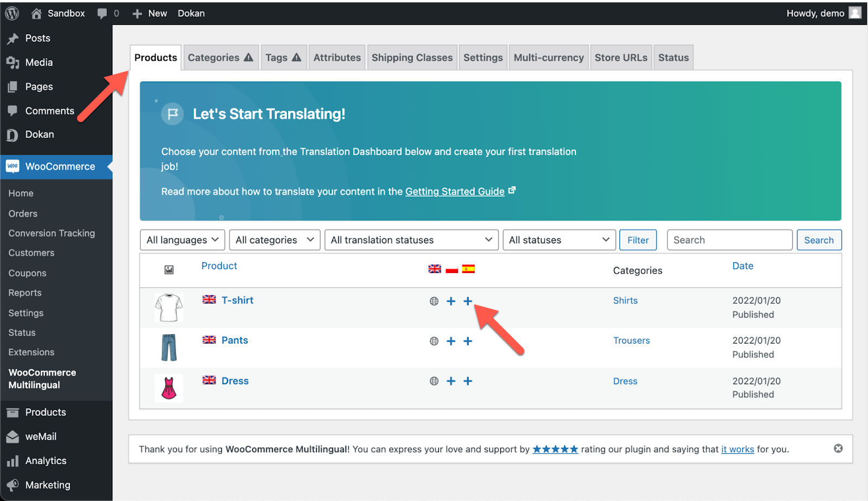Viewport: 868px width, 501px height.
Task: Go to the Settings tab
Action: click(x=483, y=58)
